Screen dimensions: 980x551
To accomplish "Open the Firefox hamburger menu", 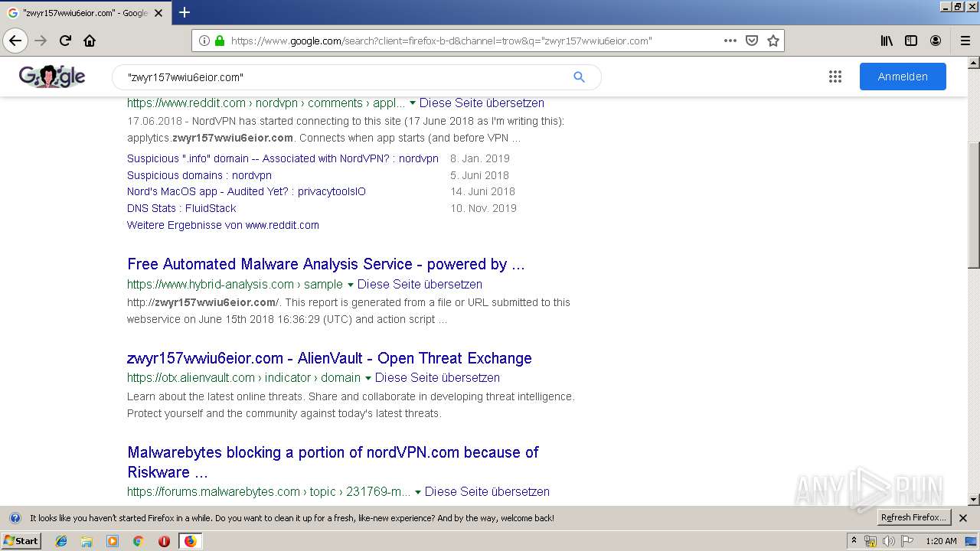I will (x=965, y=41).
